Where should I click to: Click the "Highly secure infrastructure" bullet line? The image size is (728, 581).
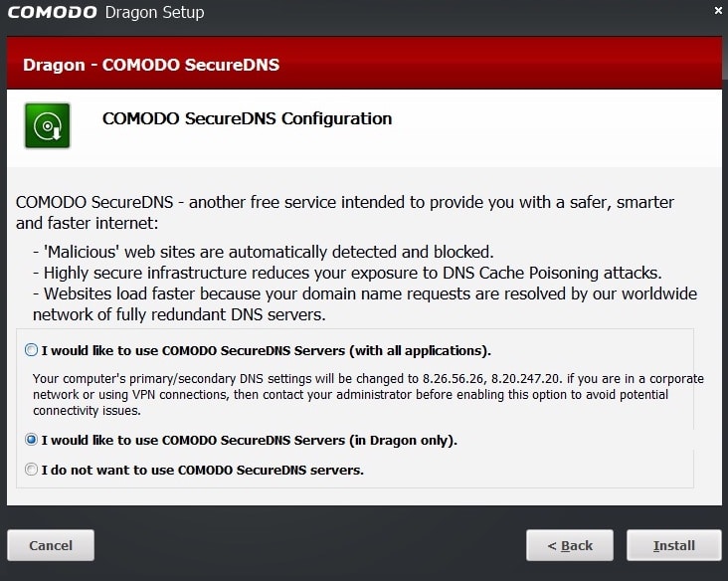point(347,273)
